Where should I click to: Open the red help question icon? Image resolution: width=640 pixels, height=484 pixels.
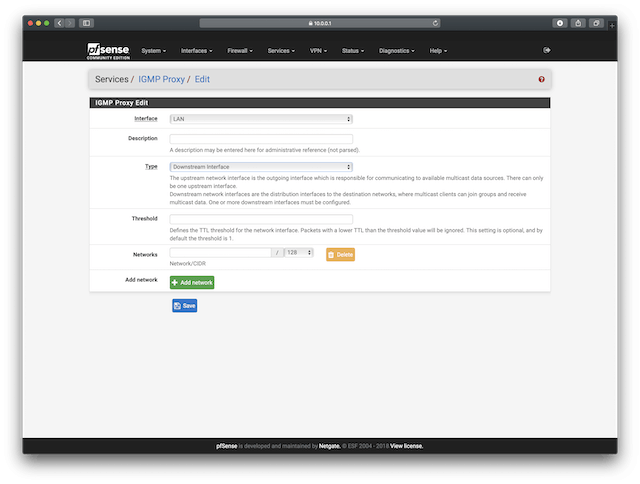tap(541, 79)
